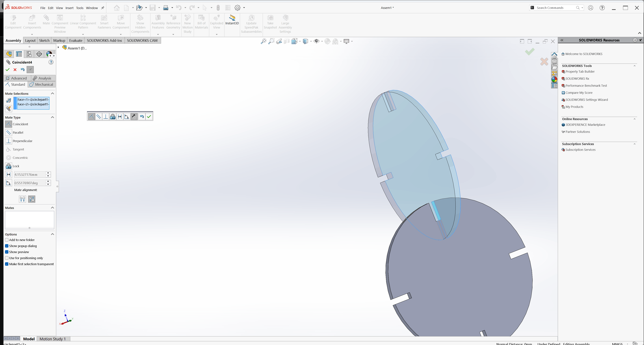Switch to the Evaluate tab
This screenshot has height=345, width=644.
75,40
